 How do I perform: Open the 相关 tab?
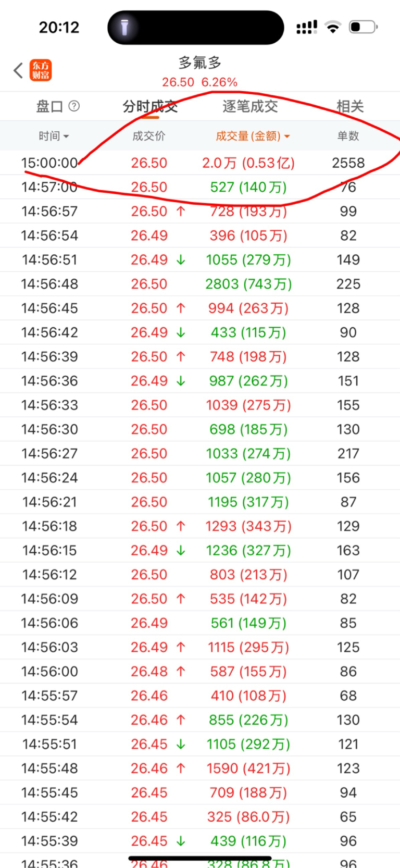tap(349, 106)
